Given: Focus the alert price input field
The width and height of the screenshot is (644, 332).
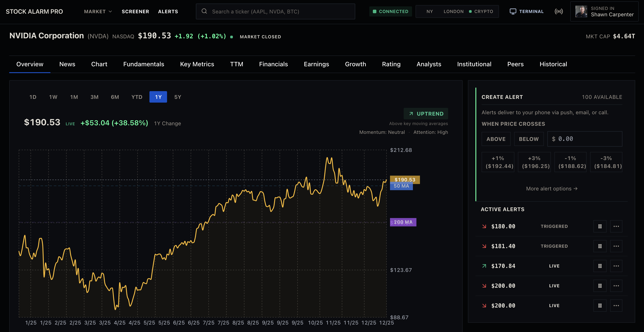Looking at the screenshot, I should (x=585, y=139).
